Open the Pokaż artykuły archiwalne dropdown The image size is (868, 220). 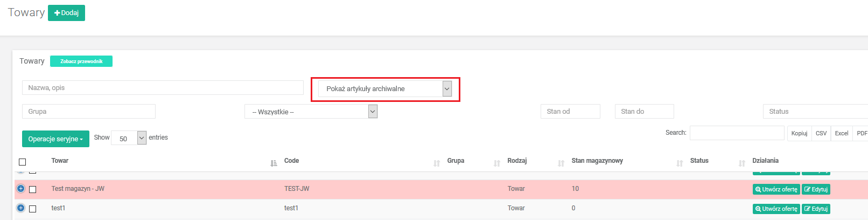tap(385, 89)
